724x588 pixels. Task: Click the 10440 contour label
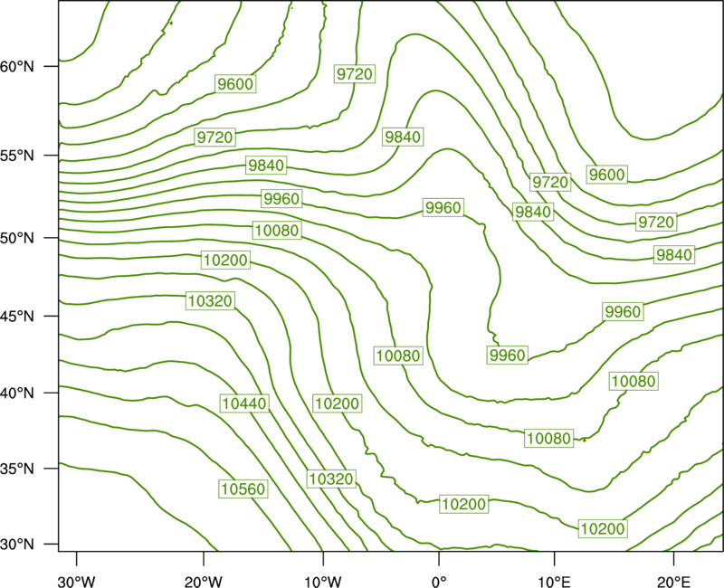244,403
